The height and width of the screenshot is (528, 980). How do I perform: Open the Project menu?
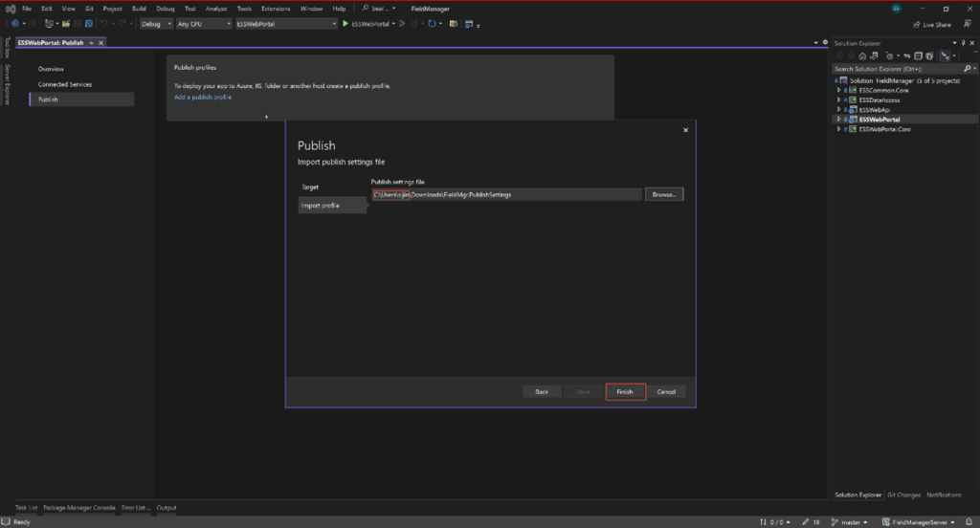pyautogui.click(x=113, y=9)
